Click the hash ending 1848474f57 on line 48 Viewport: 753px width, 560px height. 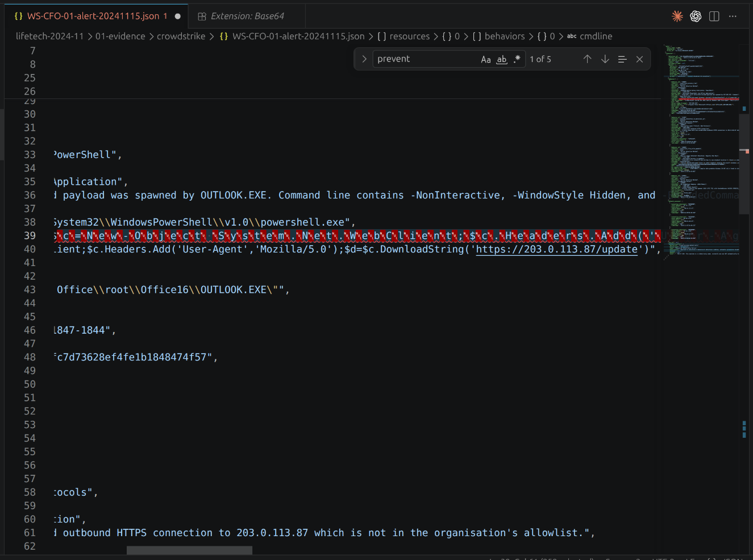(132, 358)
